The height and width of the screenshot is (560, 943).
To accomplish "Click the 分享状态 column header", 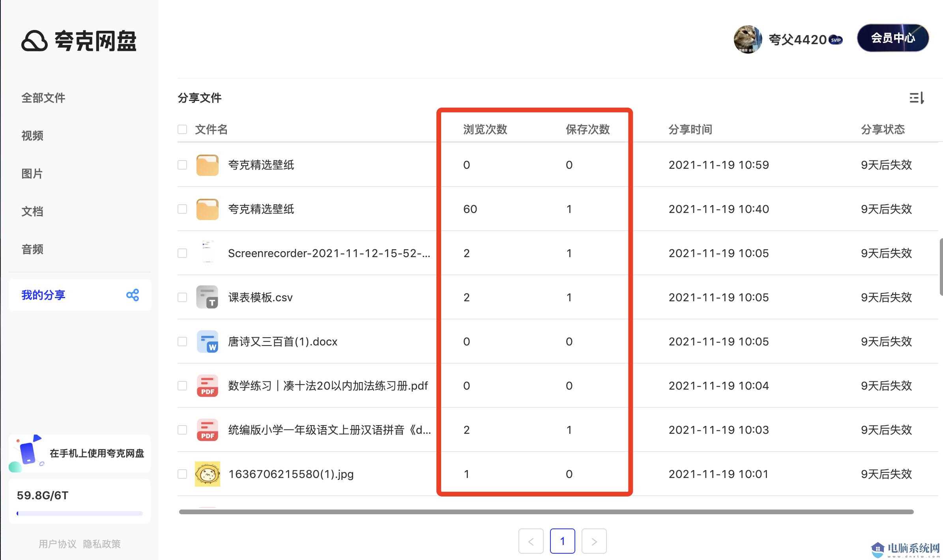I will click(883, 129).
